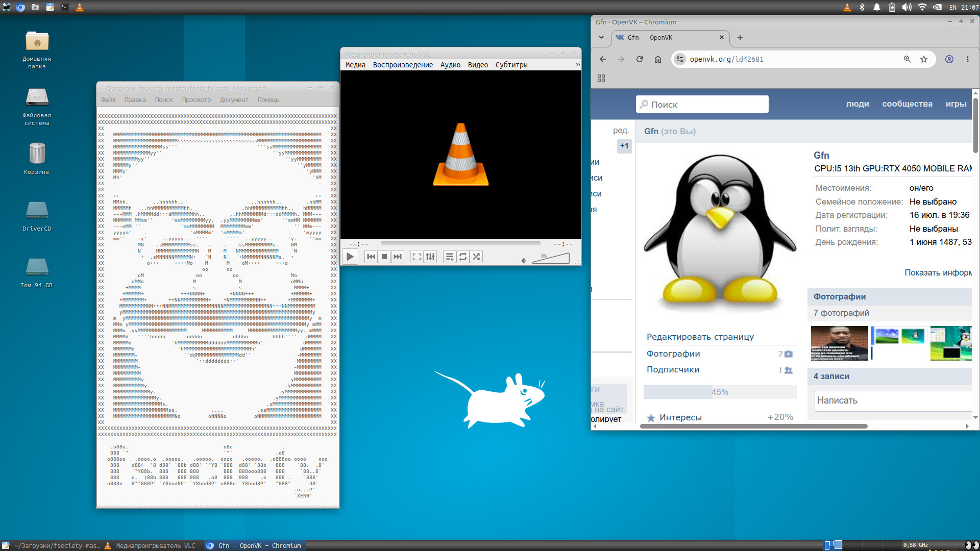Go to Chromium home page

point(658,59)
